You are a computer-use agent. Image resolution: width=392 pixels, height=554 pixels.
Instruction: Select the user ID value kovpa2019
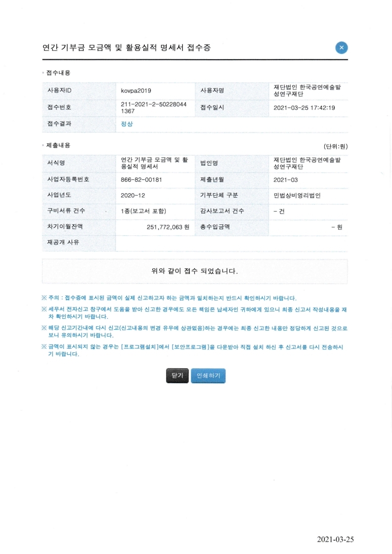pos(136,90)
